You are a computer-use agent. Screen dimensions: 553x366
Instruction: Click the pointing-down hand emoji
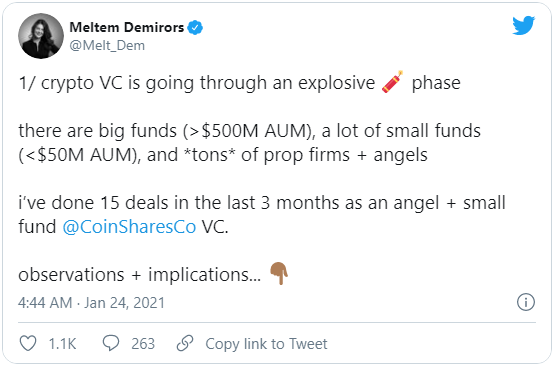279,273
